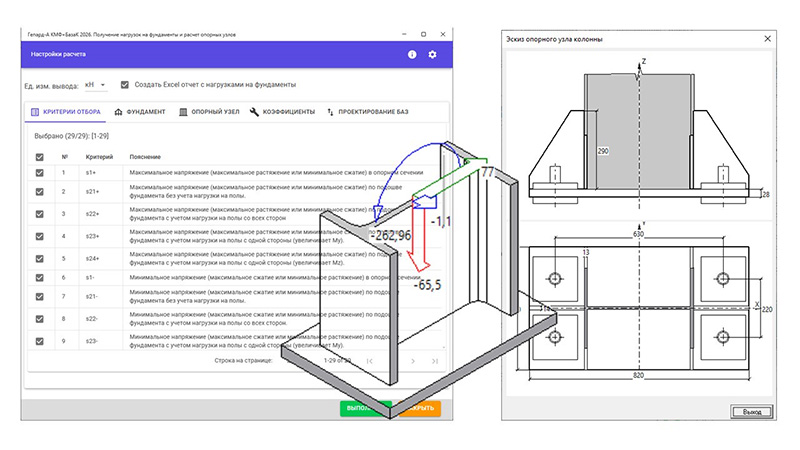
Task: Click the Фундамент tab icon
Action: click(x=119, y=112)
